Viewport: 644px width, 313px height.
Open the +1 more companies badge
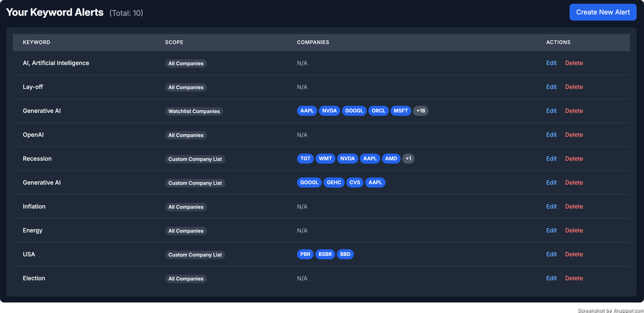(x=408, y=158)
